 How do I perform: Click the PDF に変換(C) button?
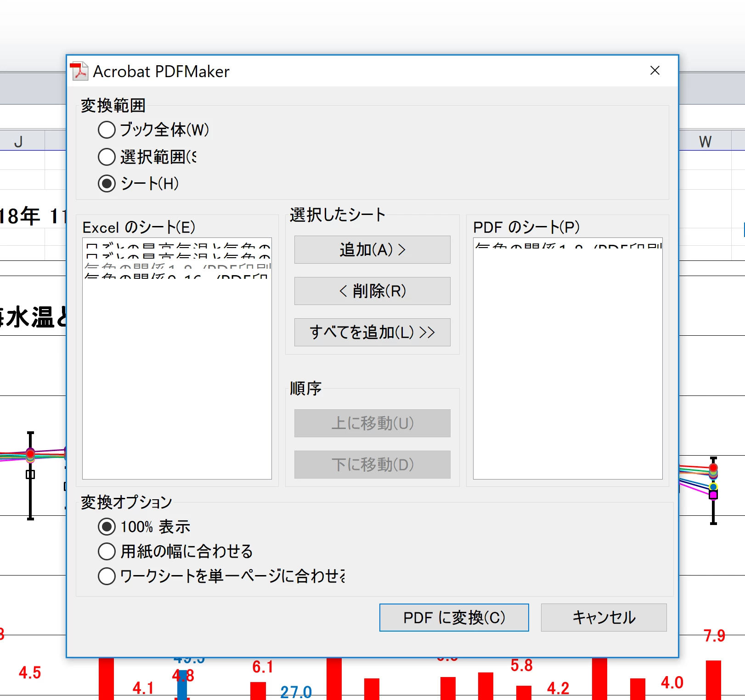click(x=454, y=617)
